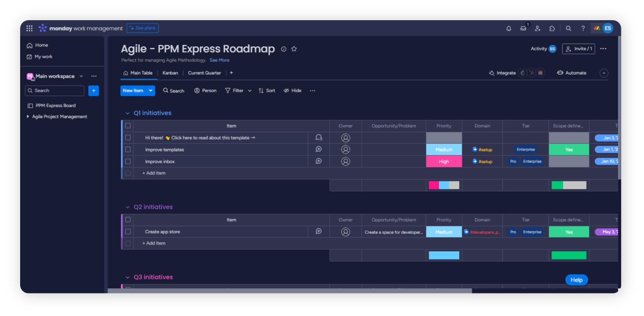644x316 pixels.
Task: Open Automate center
Action: coord(572,73)
